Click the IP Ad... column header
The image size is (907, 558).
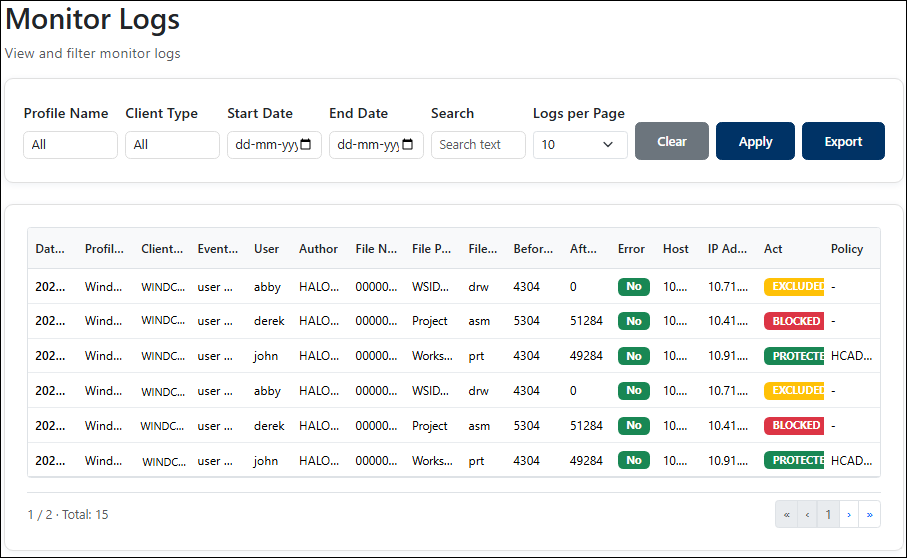(728, 249)
